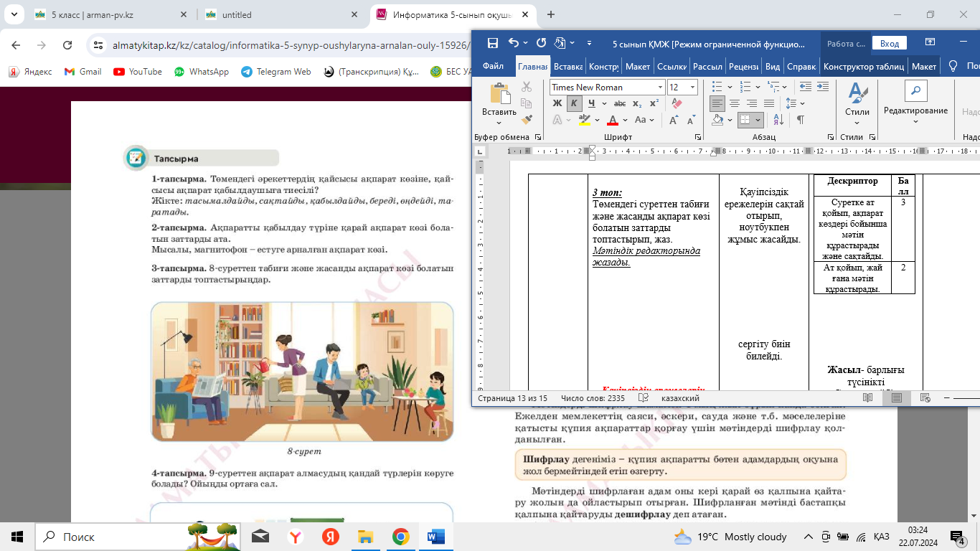
Task: Select the Format Painter brush icon
Action: pos(527,119)
